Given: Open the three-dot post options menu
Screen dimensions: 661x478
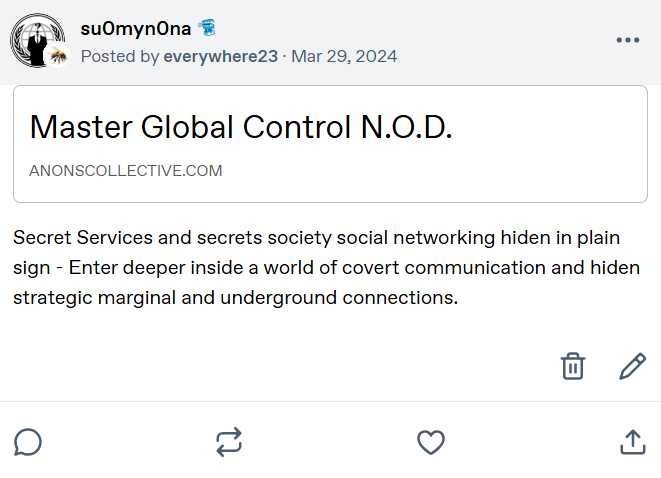Looking at the screenshot, I should click(627, 40).
